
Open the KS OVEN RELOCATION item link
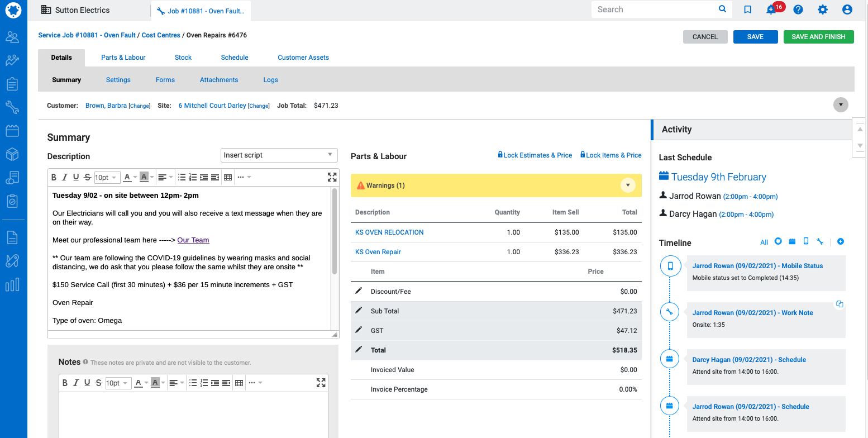pos(389,232)
